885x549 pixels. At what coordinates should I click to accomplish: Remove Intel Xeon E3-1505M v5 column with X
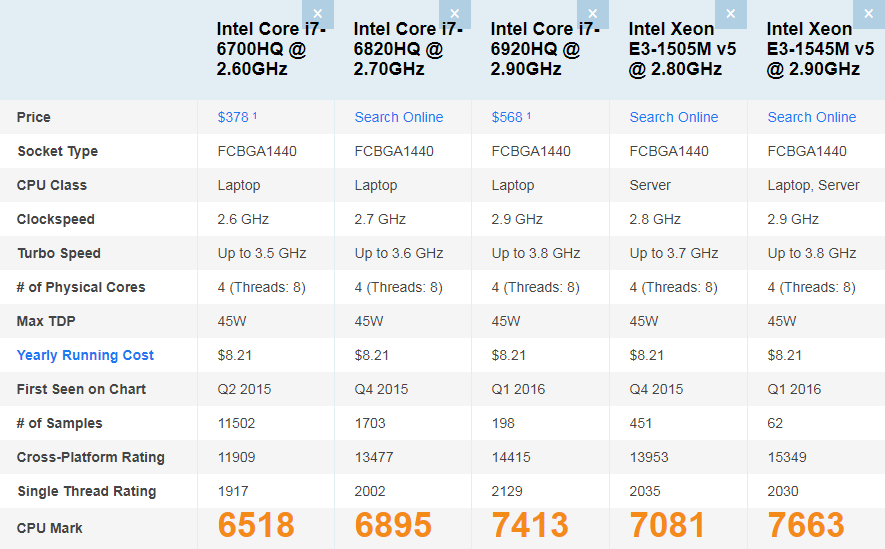731,14
